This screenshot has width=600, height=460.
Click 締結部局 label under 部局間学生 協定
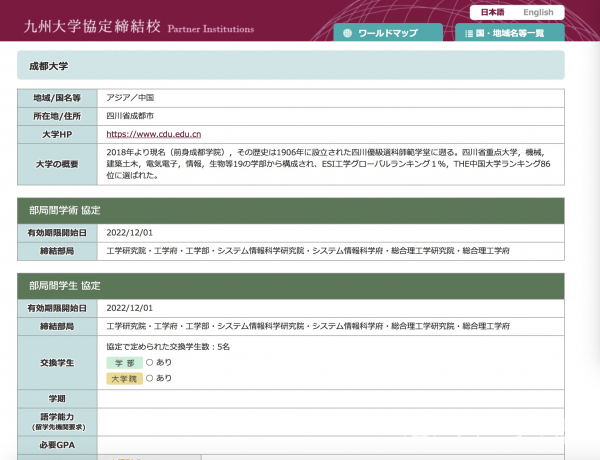click(x=57, y=327)
